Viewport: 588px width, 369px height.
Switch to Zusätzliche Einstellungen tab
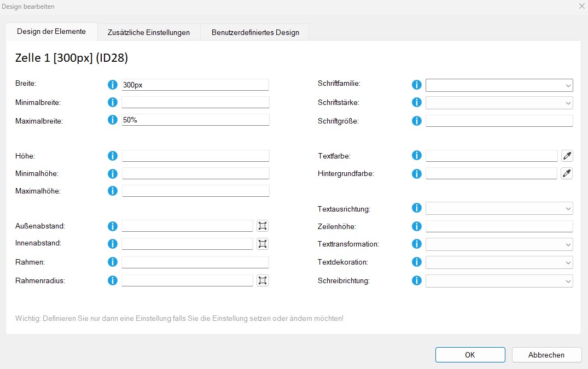(x=149, y=32)
